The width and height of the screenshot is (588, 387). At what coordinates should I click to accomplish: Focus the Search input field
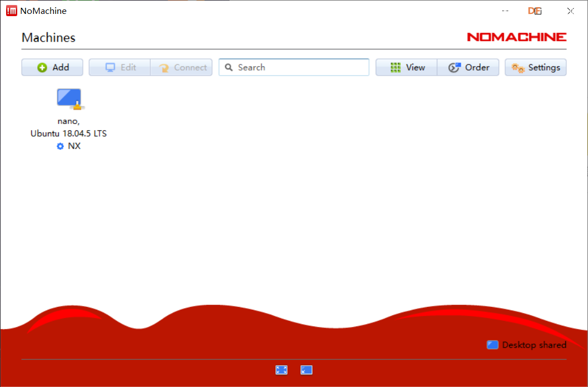coord(294,67)
